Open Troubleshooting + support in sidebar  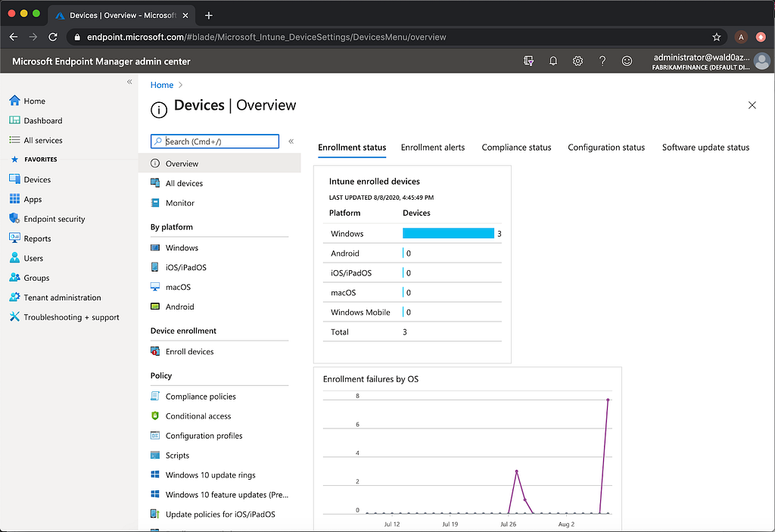64,317
